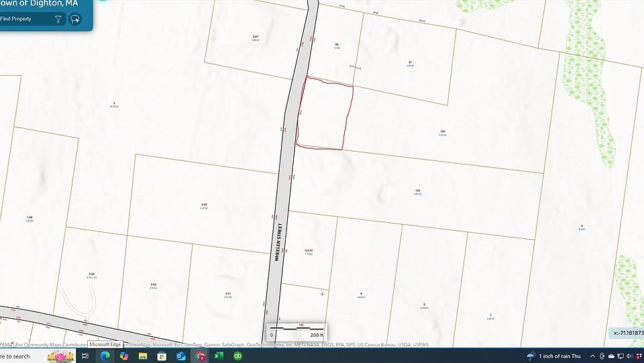Open QuickBooks from the taskbar

pyautogui.click(x=237, y=356)
